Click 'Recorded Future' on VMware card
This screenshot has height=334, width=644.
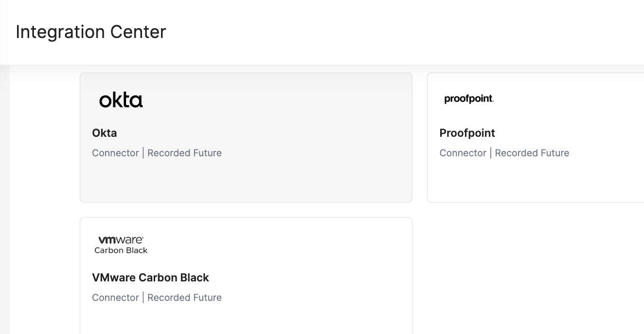184,297
